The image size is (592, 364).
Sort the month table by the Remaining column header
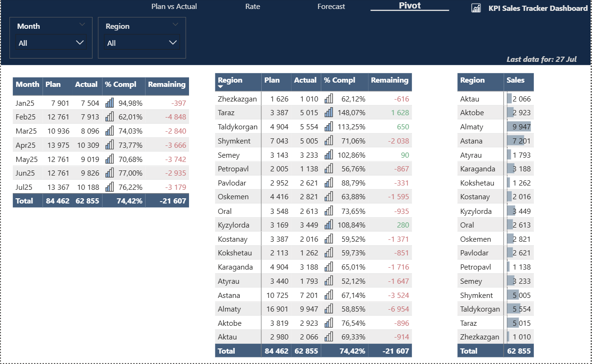point(167,85)
